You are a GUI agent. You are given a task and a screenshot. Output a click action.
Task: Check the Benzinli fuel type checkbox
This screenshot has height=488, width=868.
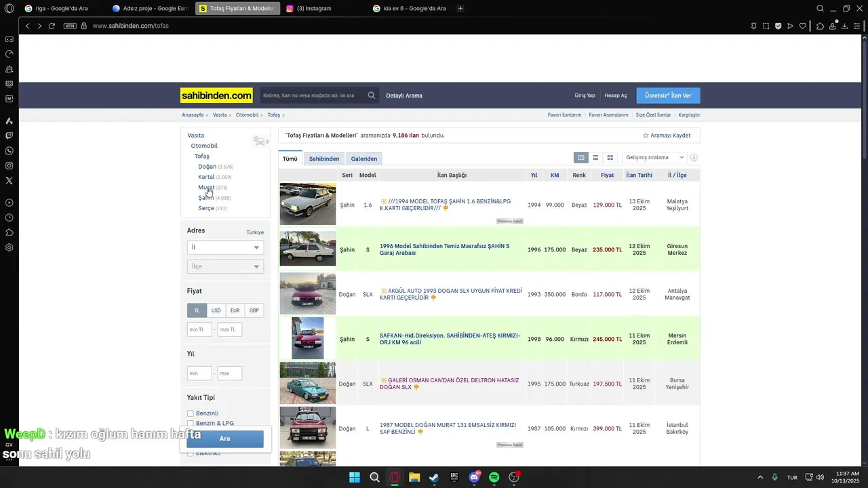[191, 413]
